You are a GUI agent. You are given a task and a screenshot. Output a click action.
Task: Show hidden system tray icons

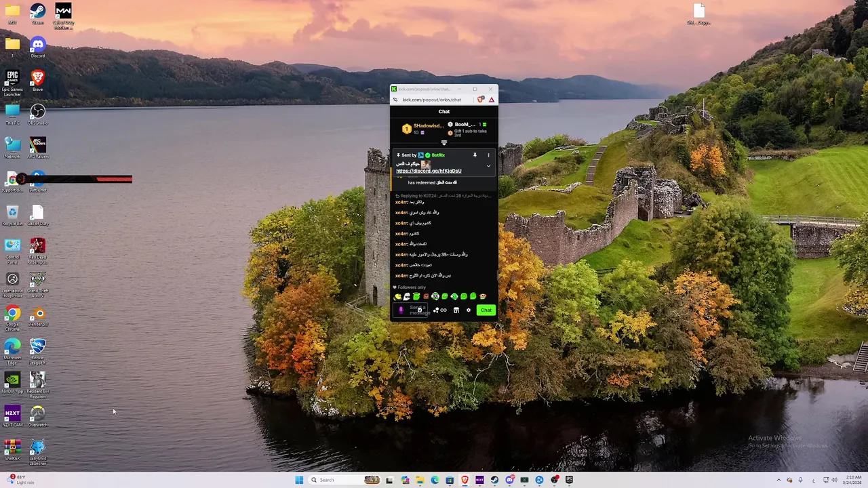click(x=778, y=480)
